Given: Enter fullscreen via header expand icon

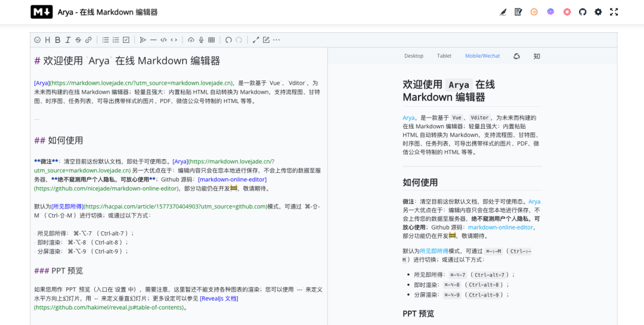Looking at the screenshot, I should coord(614,12).
